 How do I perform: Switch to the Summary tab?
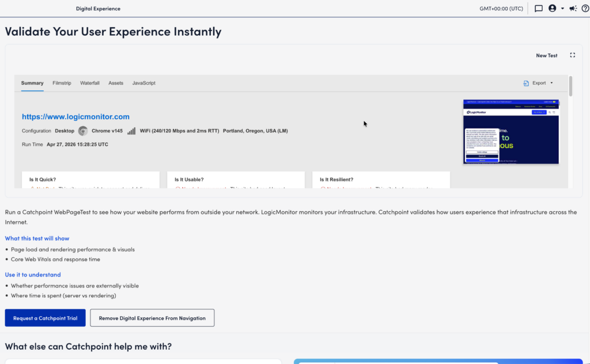click(x=32, y=83)
